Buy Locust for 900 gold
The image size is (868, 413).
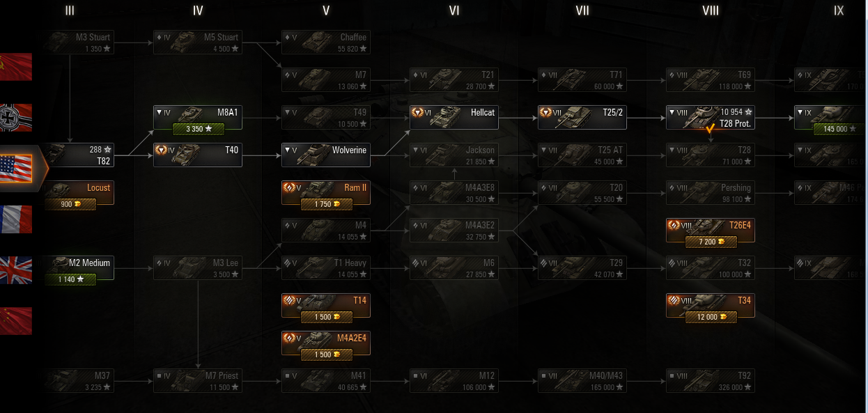pyautogui.click(x=70, y=204)
